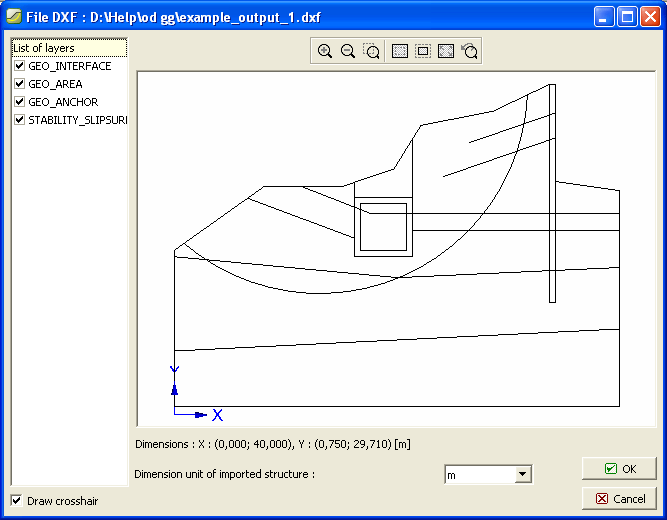667x520 pixels.
Task: Click the first shaded frame view icon
Action: click(400, 51)
